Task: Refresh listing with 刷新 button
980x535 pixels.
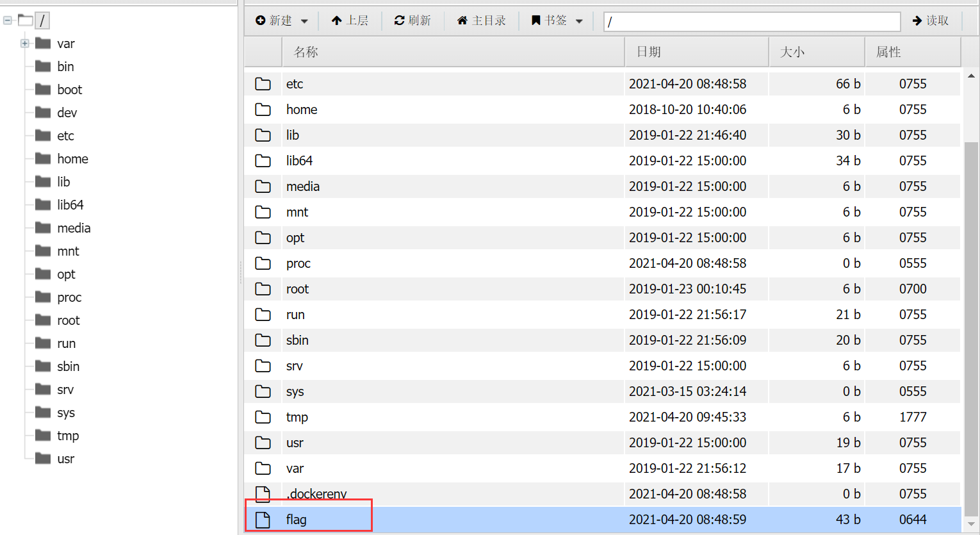Action: [412, 21]
